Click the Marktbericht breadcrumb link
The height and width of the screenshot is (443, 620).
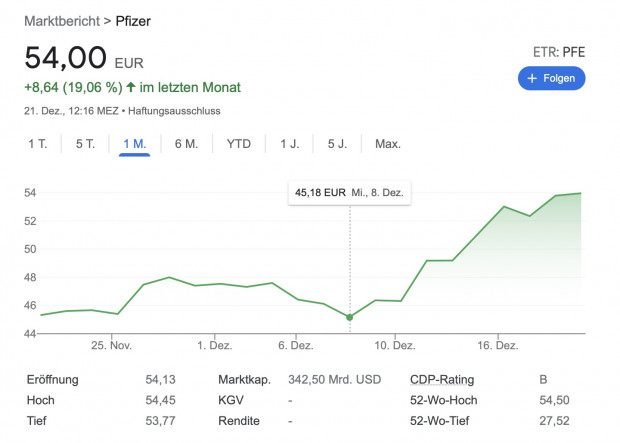62,21
